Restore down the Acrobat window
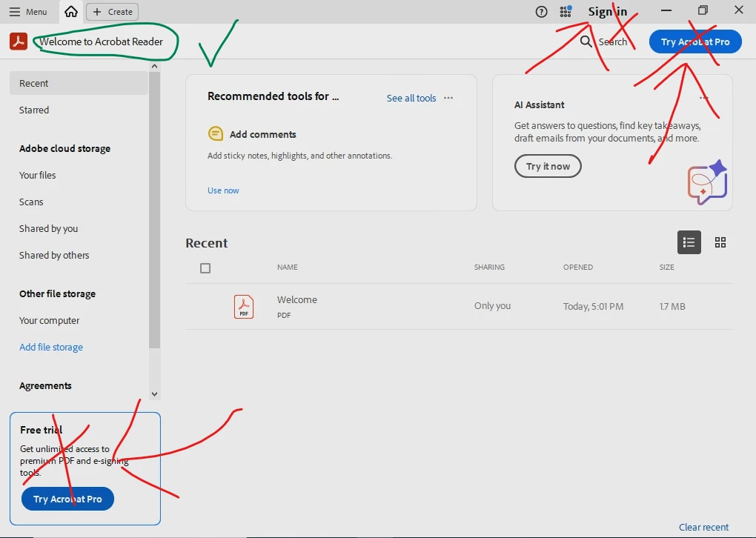The image size is (756, 538). click(703, 10)
